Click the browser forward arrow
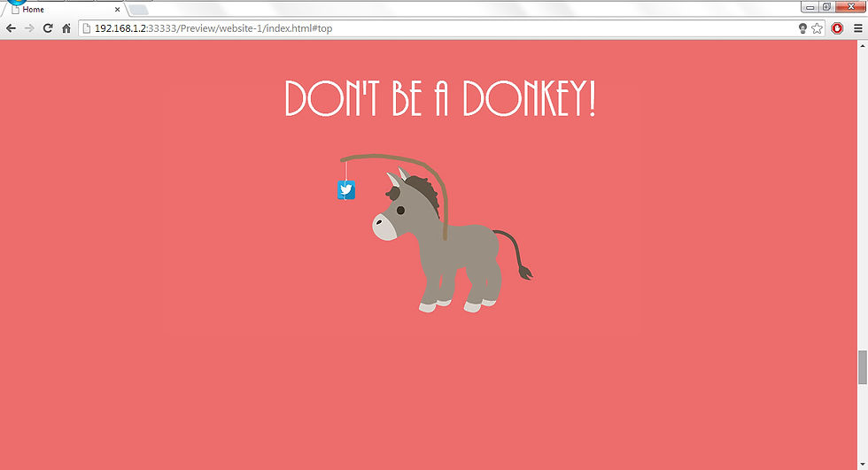The width and height of the screenshot is (868, 470). coord(29,28)
